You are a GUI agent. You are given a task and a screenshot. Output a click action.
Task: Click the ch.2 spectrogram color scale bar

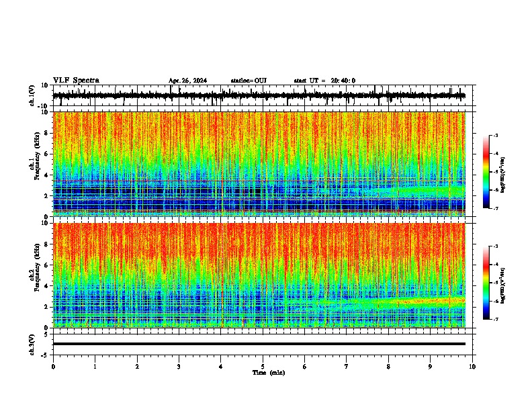[x=486, y=283]
